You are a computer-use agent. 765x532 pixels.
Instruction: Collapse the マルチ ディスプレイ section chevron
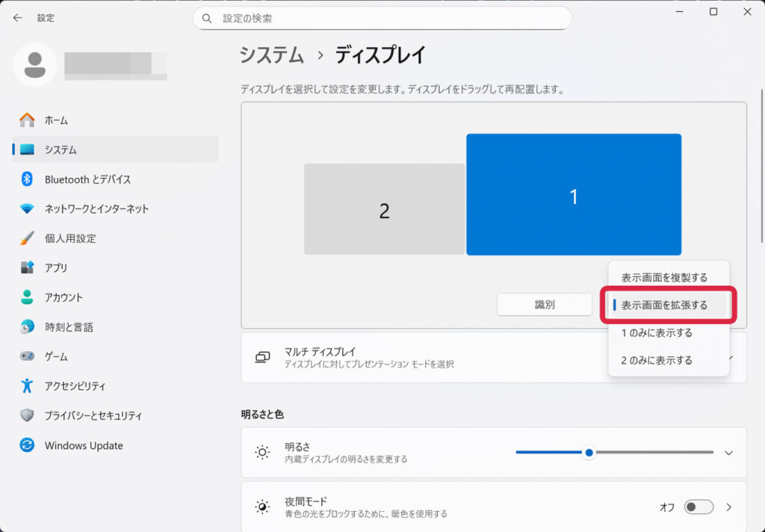pyautogui.click(x=733, y=357)
